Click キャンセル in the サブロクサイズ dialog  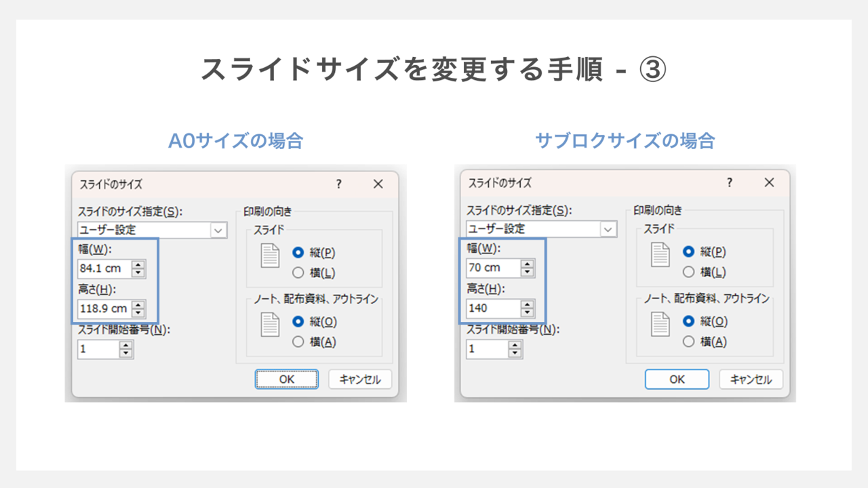pyautogui.click(x=751, y=379)
